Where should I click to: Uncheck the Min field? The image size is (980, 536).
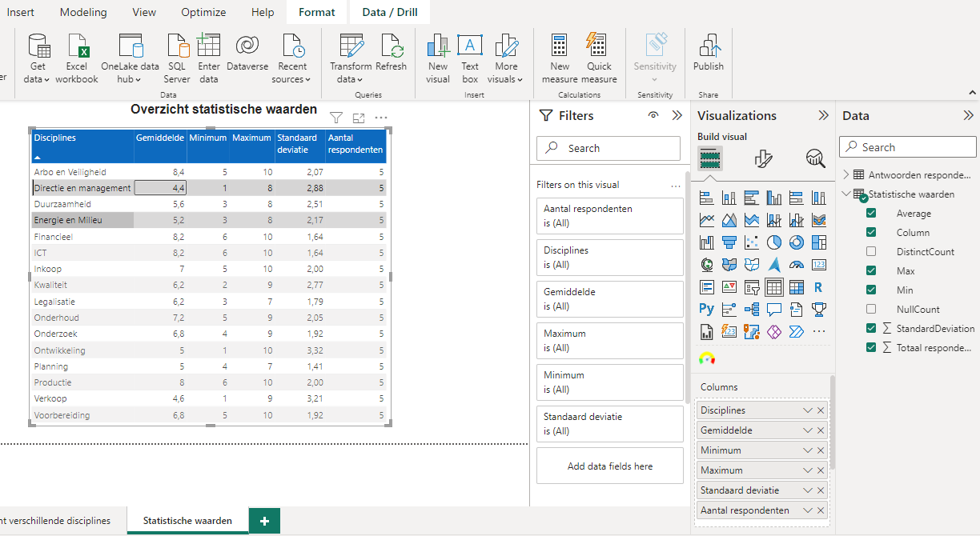tap(871, 290)
